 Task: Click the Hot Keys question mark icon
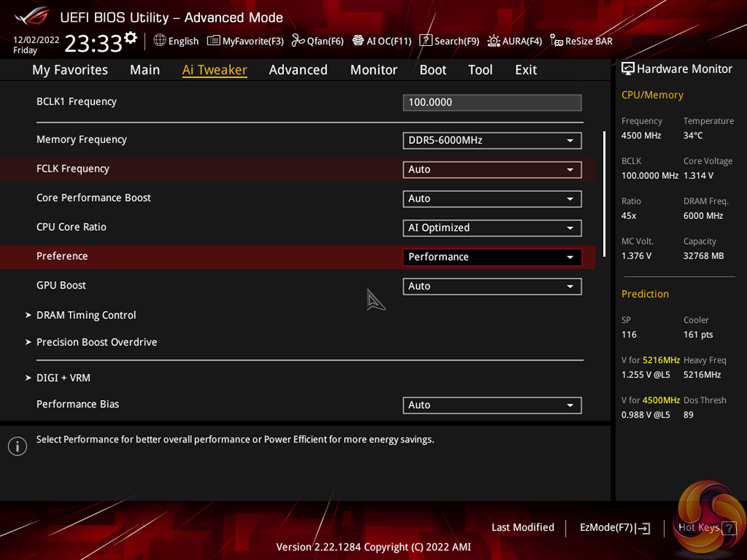coord(728,529)
